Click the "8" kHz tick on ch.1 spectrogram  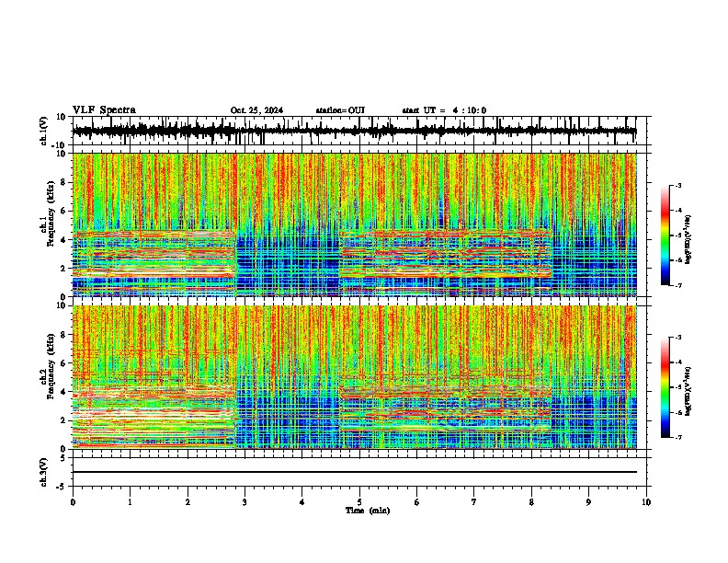tap(63, 182)
